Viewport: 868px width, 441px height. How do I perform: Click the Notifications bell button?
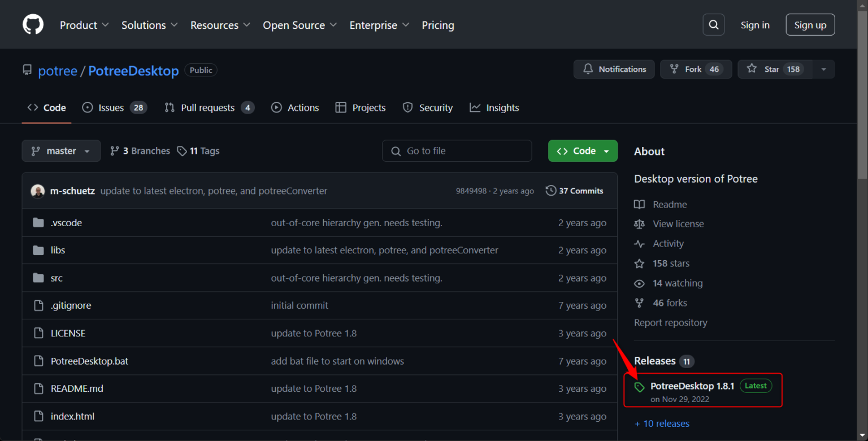pyautogui.click(x=614, y=69)
